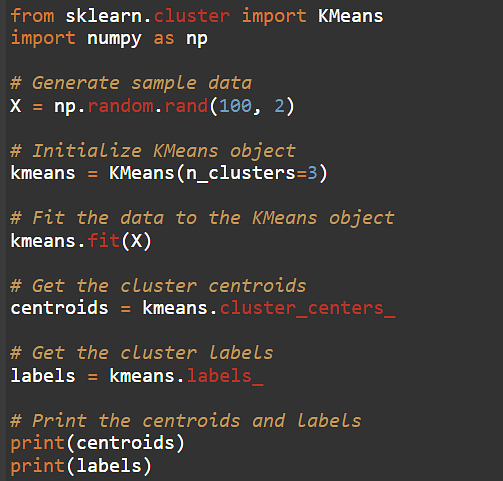The image size is (503, 481).
Task: Click the print(centroids) statement
Action: pyautogui.click(x=98, y=443)
